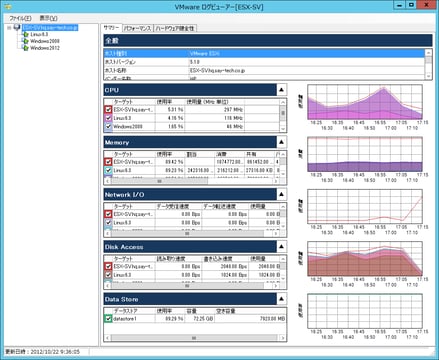The image size is (439, 360).
Task: Click the 更新日時 timestamp in status bar
Action: click(x=42, y=352)
